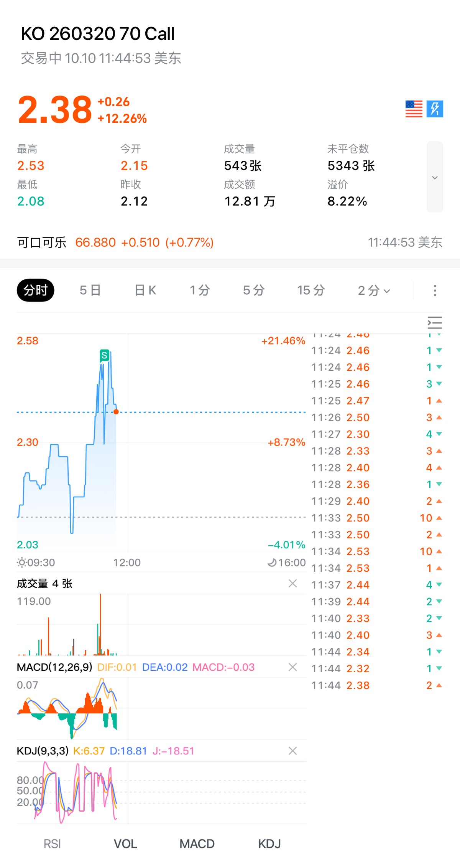Close the 成交量 volume indicator panel
460x868 pixels.
[292, 584]
